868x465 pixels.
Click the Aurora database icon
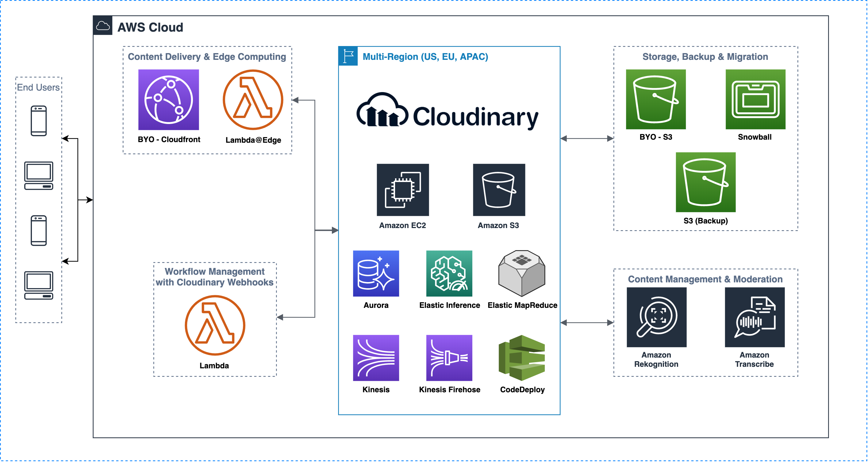pyautogui.click(x=376, y=273)
